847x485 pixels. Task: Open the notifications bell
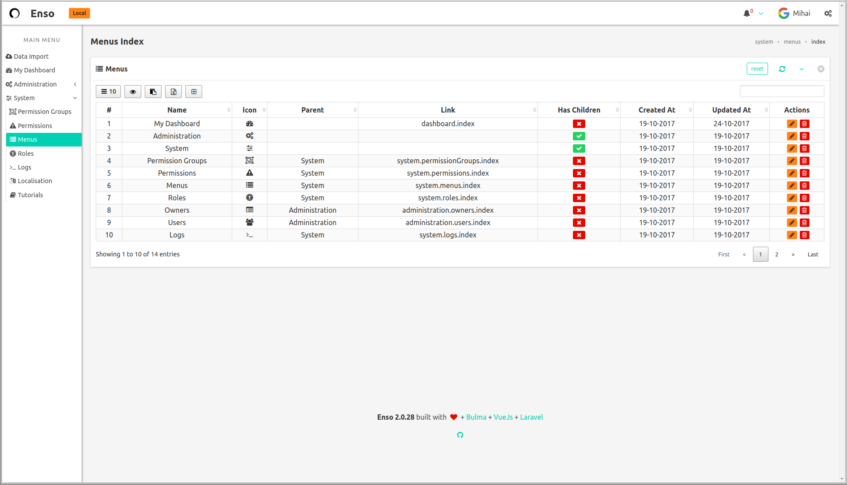(747, 13)
